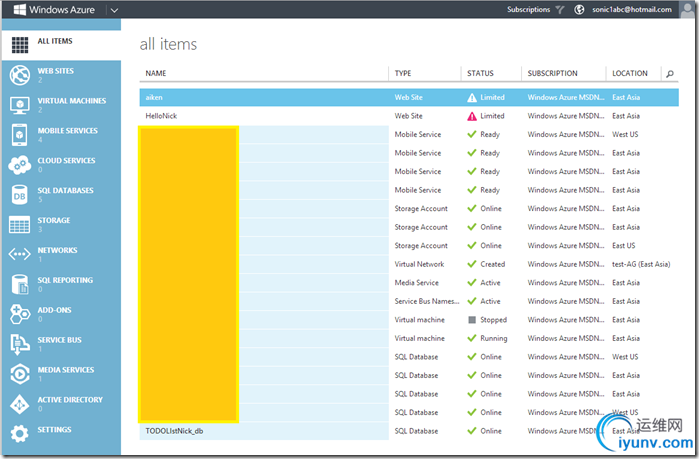This screenshot has width=699, height=459.
Task: Open the HelloNick web site
Action: [x=161, y=116]
